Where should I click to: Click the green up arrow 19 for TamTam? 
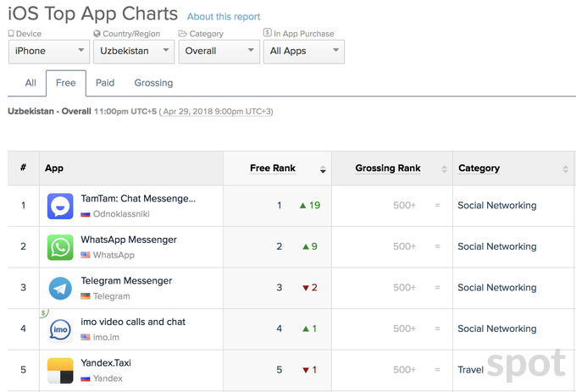click(310, 205)
